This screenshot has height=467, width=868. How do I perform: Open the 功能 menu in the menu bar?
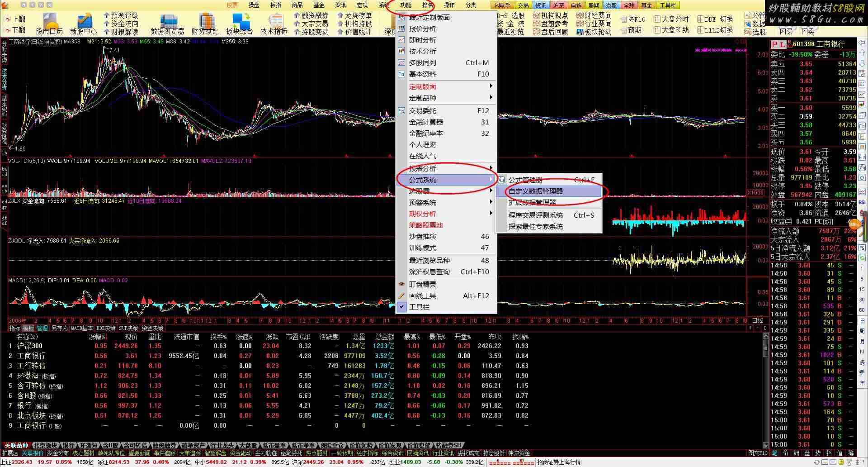[406, 5]
